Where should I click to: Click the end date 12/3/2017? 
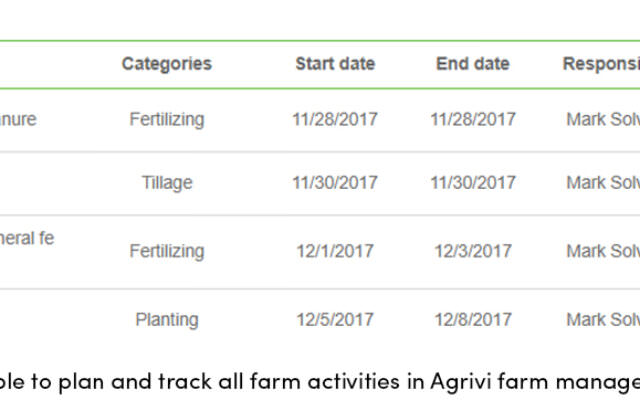click(x=473, y=251)
